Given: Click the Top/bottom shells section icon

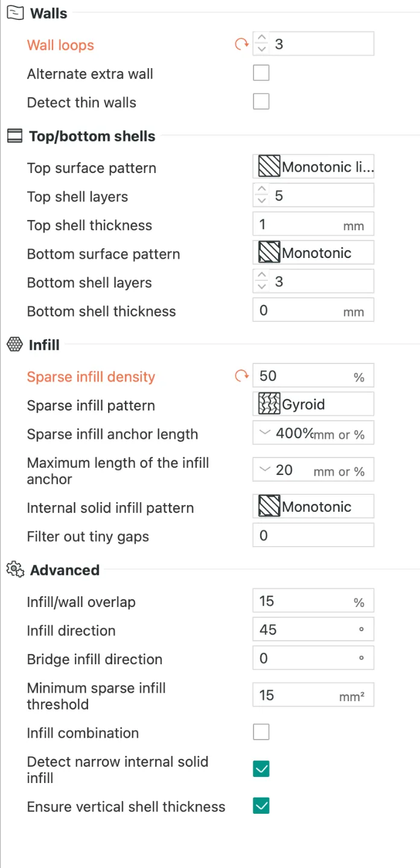Looking at the screenshot, I should pos(14,136).
